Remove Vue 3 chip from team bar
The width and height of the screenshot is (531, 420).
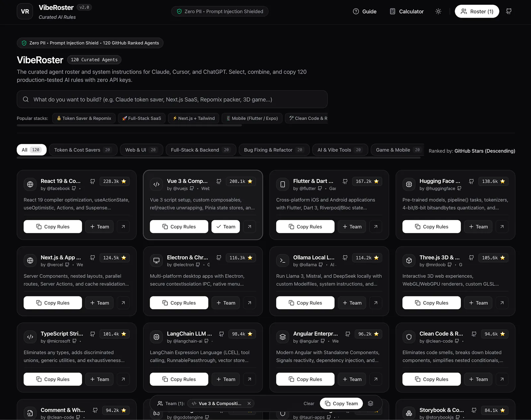coord(249,403)
